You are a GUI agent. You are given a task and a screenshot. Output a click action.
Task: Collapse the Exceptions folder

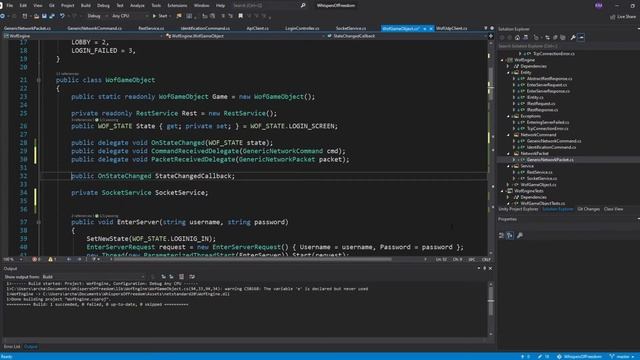click(509, 116)
